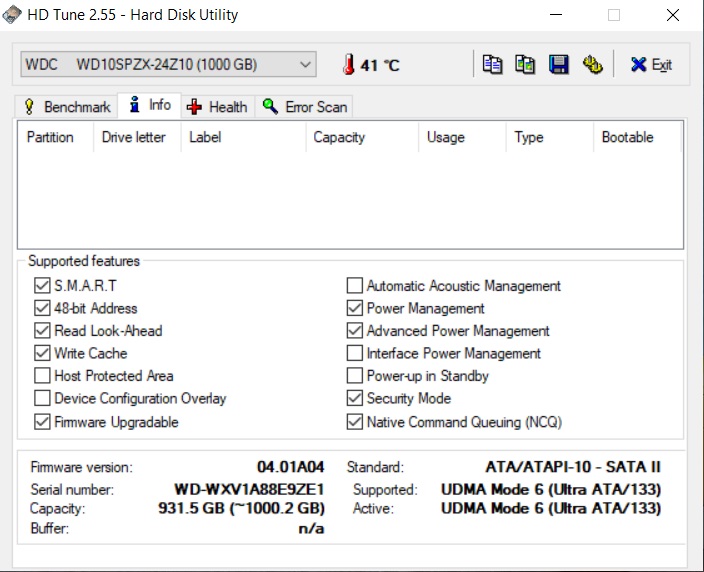Click the Capacity column header

362,137
